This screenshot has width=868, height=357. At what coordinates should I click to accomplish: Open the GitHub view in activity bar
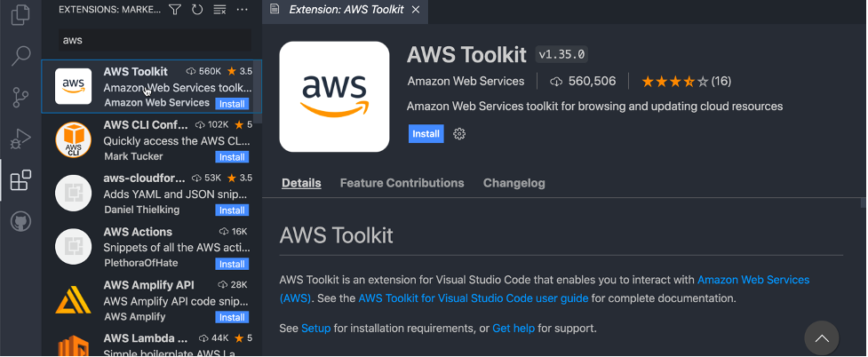pyautogui.click(x=20, y=221)
